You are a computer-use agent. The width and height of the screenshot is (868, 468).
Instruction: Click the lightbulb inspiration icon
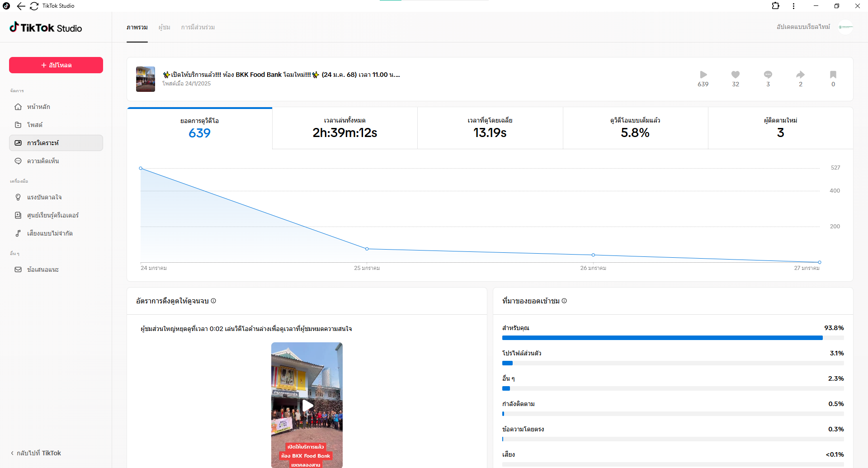click(x=18, y=197)
